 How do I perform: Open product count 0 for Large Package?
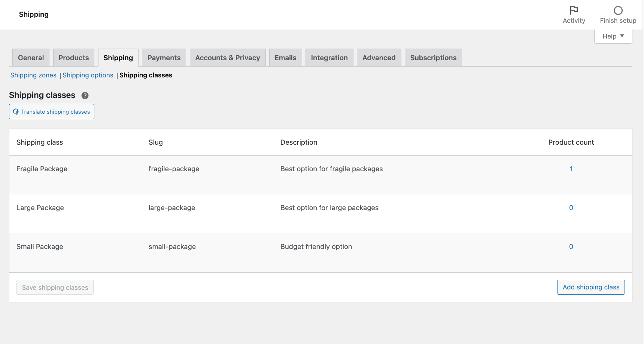[571, 208]
